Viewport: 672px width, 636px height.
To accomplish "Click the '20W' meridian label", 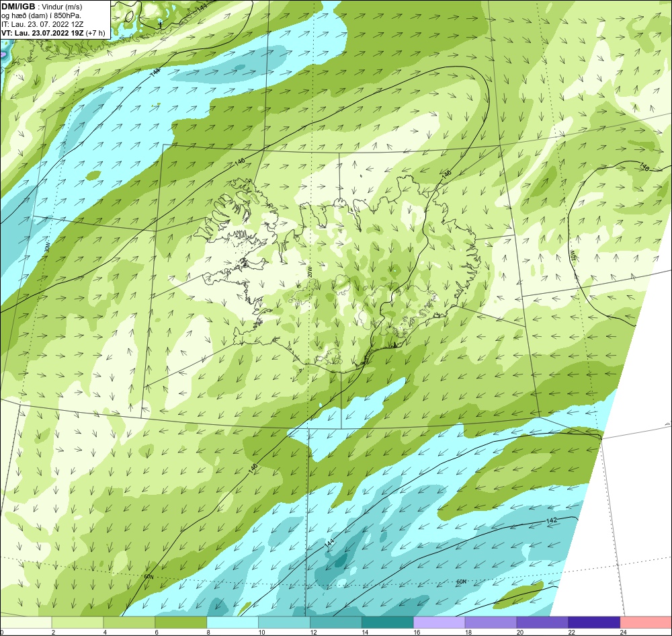I will [x=309, y=272].
